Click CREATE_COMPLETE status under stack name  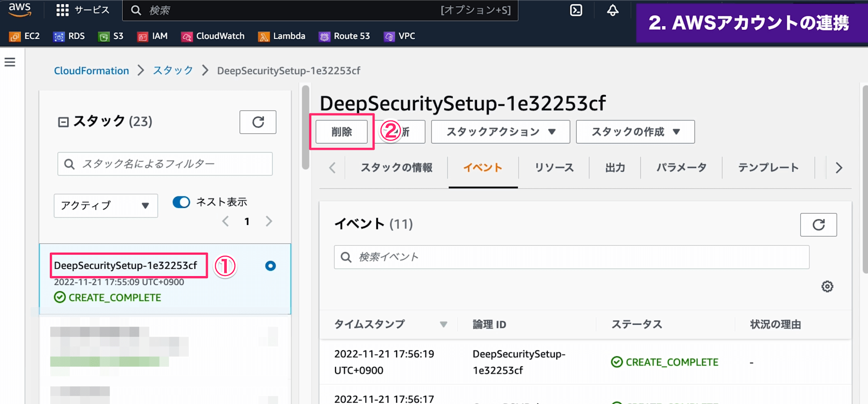tap(108, 297)
